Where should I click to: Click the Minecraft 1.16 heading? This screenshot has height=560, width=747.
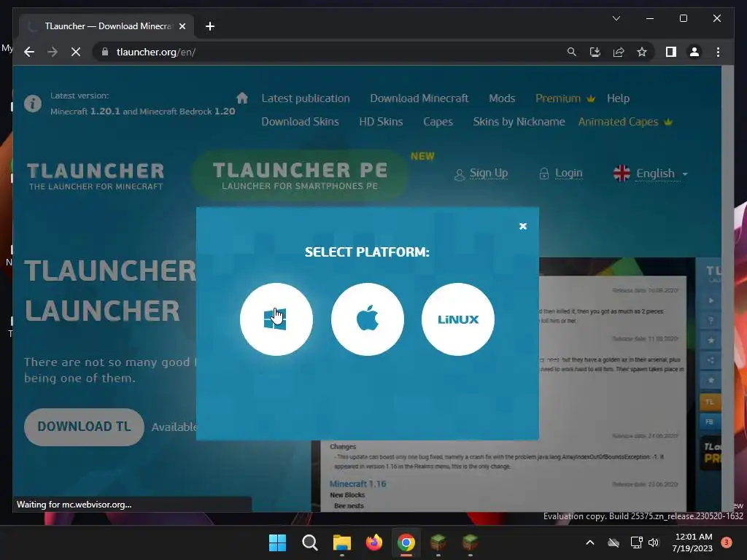[357, 484]
